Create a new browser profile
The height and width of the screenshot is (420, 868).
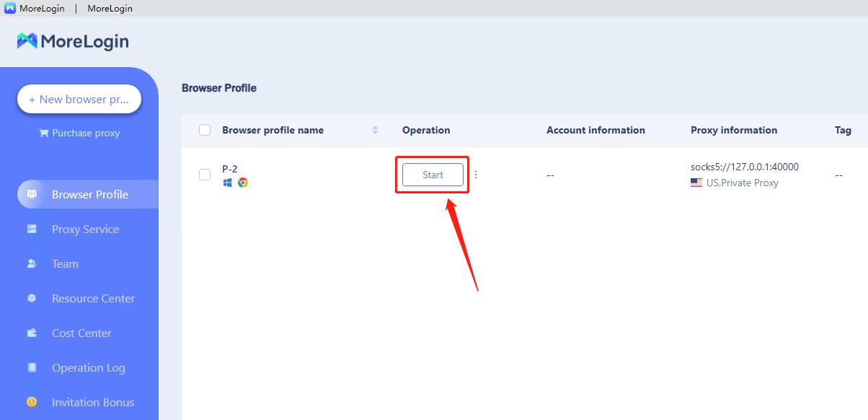pyautogui.click(x=79, y=100)
